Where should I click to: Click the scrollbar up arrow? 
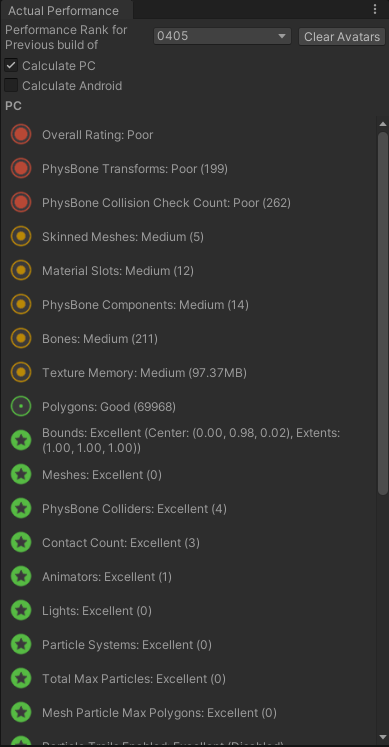(x=383, y=124)
